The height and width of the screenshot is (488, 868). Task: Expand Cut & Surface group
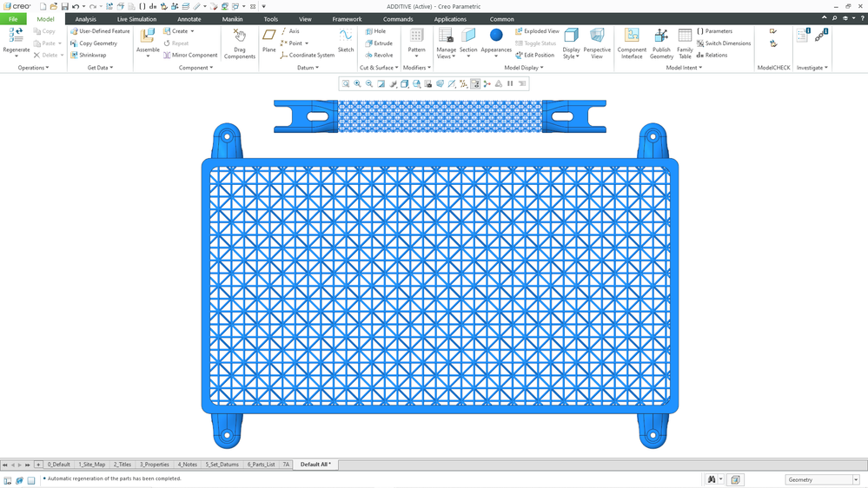coord(379,68)
